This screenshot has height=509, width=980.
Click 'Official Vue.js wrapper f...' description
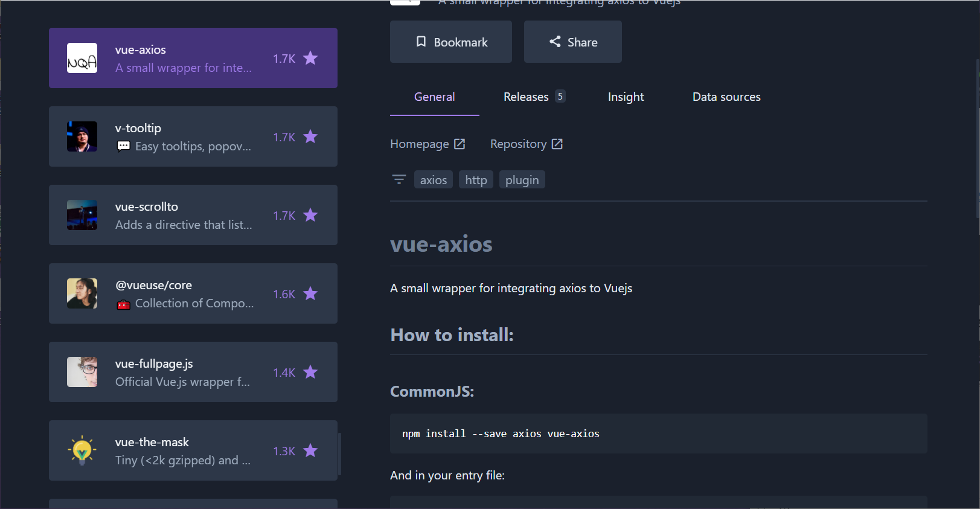pos(182,382)
